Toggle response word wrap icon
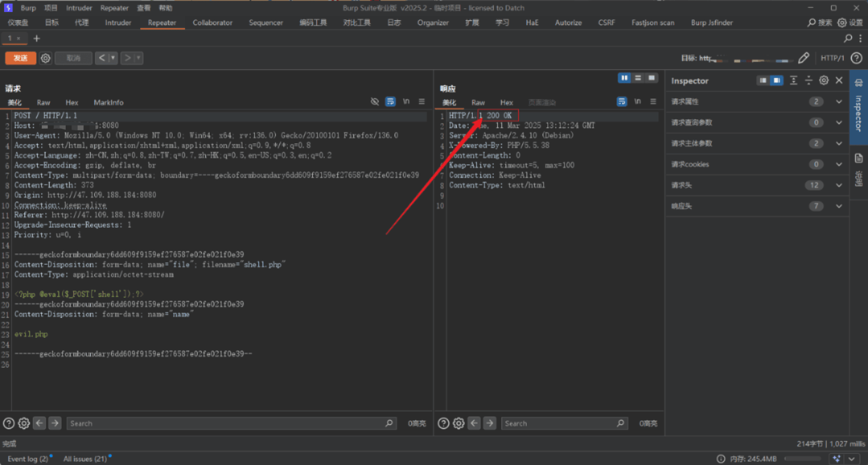868x465 pixels. pyautogui.click(x=622, y=102)
